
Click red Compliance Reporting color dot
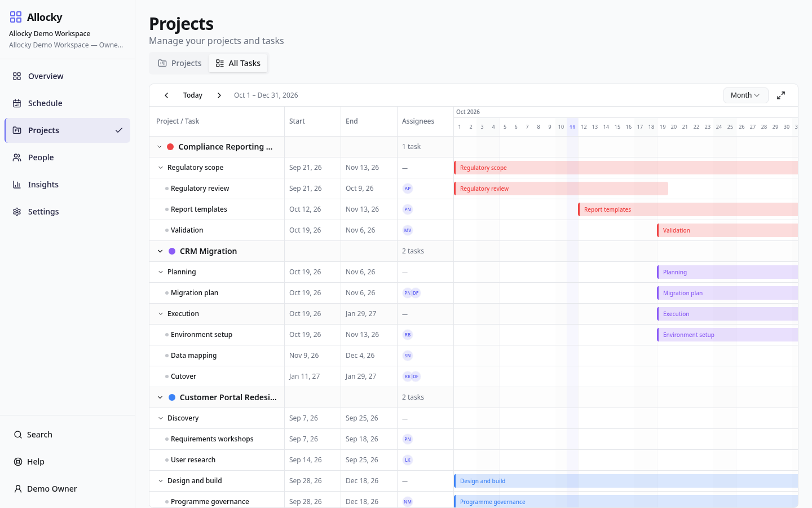click(170, 147)
